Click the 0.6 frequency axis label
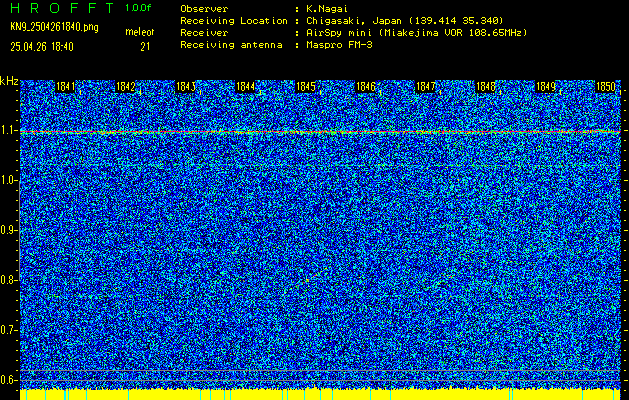The height and width of the screenshot is (400, 629). coord(7,380)
